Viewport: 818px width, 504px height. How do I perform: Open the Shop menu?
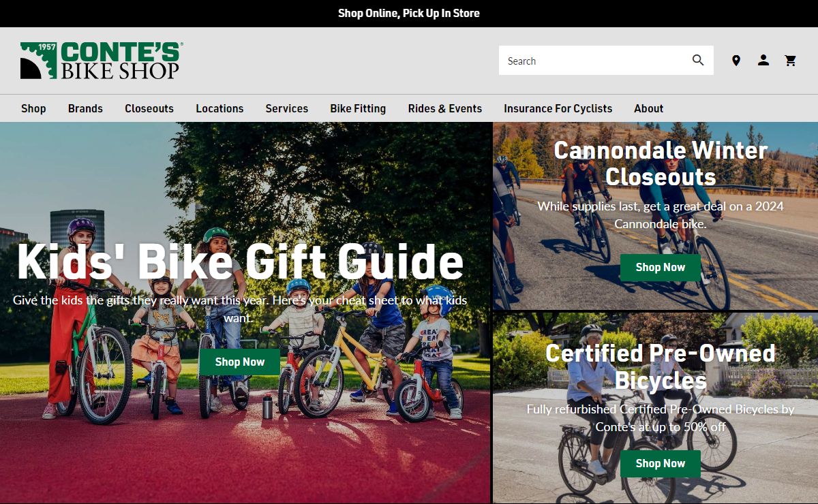[x=33, y=108]
